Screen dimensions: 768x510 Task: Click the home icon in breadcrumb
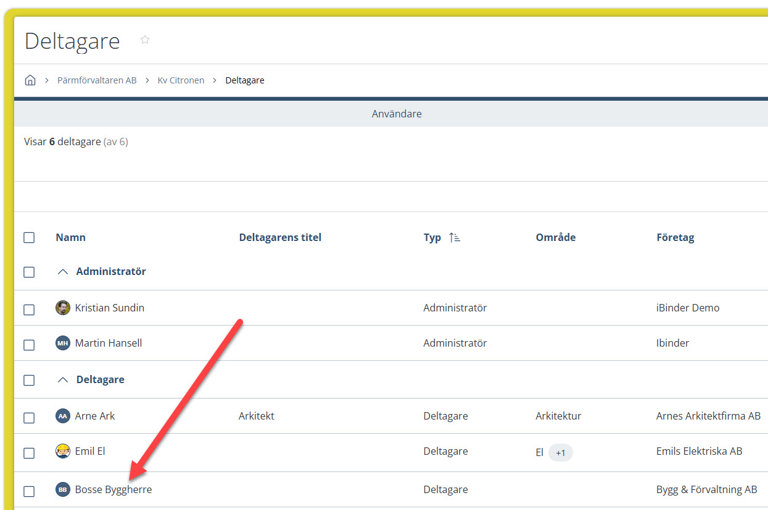pyautogui.click(x=30, y=80)
